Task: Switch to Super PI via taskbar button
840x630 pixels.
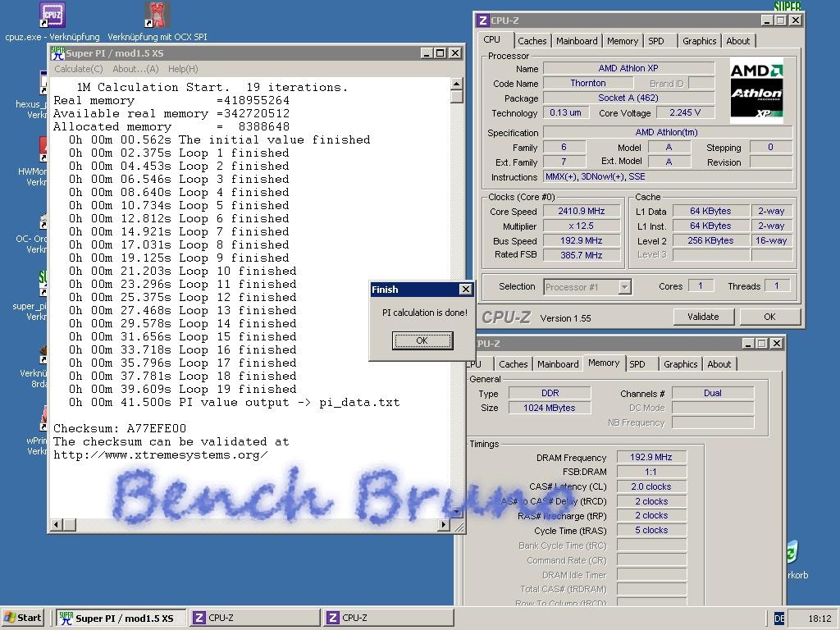Action: pos(121,618)
